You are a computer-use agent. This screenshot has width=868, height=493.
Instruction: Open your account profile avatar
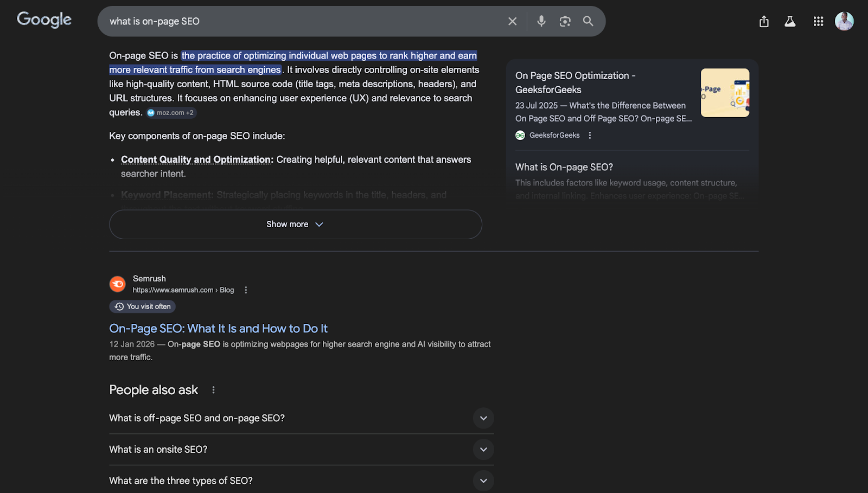click(844, 21)
